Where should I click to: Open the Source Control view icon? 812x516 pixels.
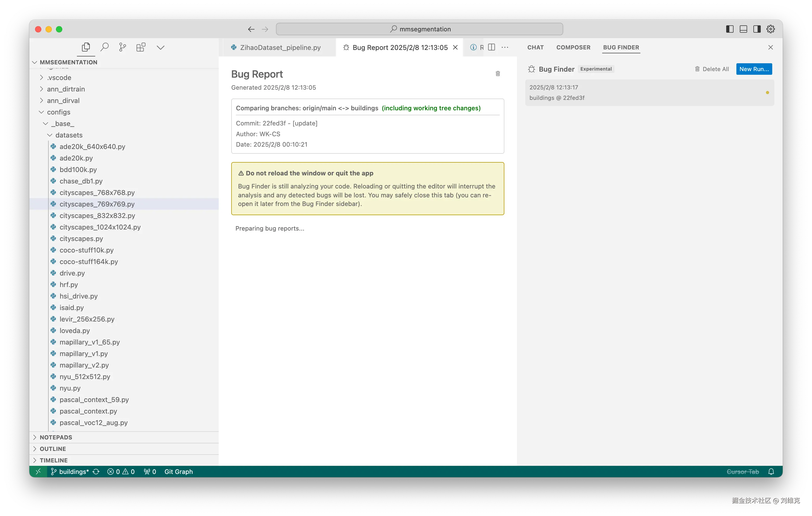(x=122, y=47)
